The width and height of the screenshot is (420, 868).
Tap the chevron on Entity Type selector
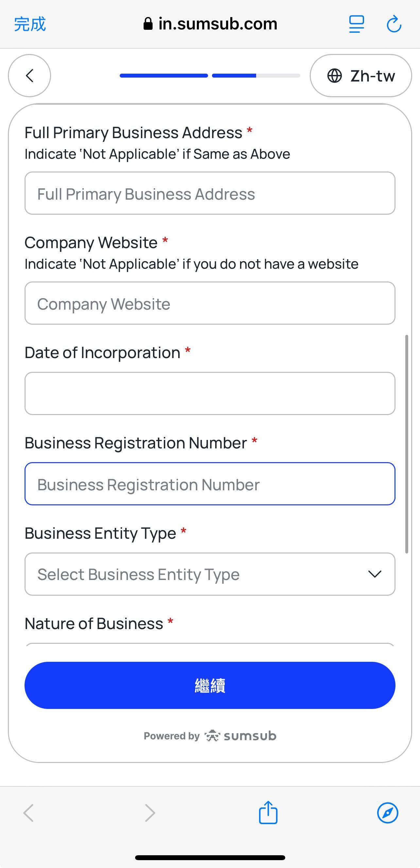[375, 574]
